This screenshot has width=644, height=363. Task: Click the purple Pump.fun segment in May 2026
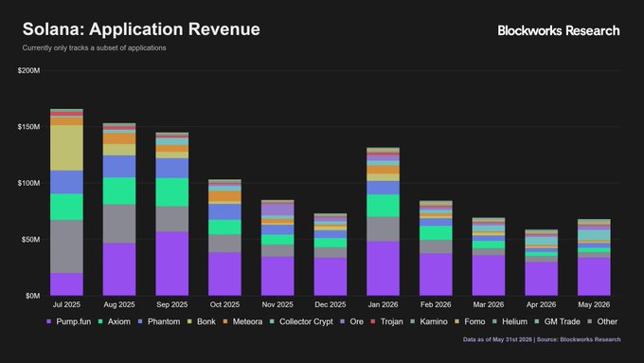pyautogui.click(x=594, y=276)
